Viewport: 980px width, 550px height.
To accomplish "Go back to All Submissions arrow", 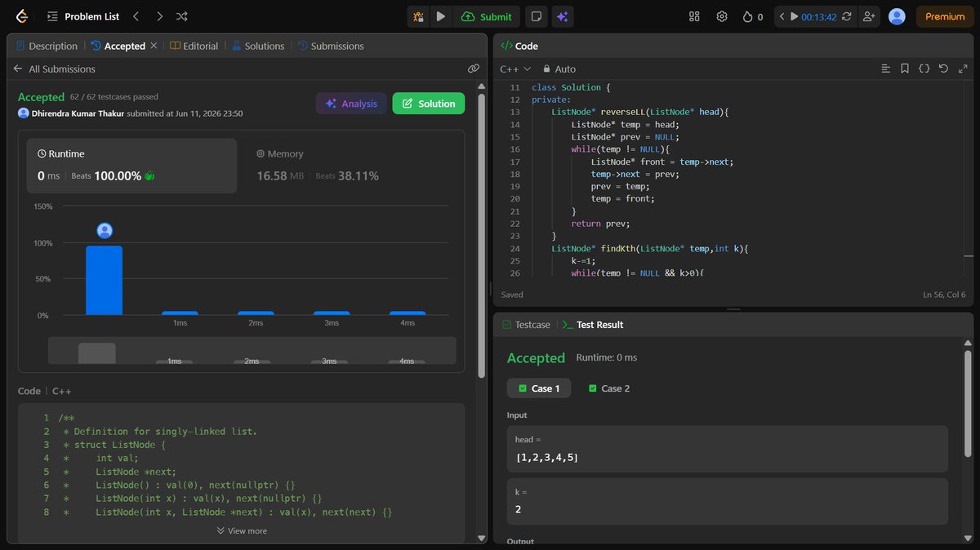I will pos(18,69).
